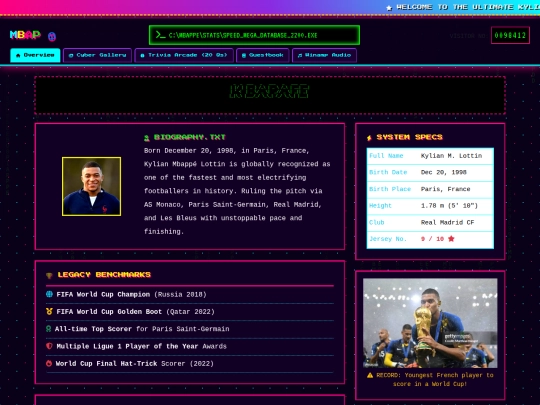Click the shield icon for Ligue 1 awards
Viewport: 540px width, 405px height.
click(x=49, y=346)
